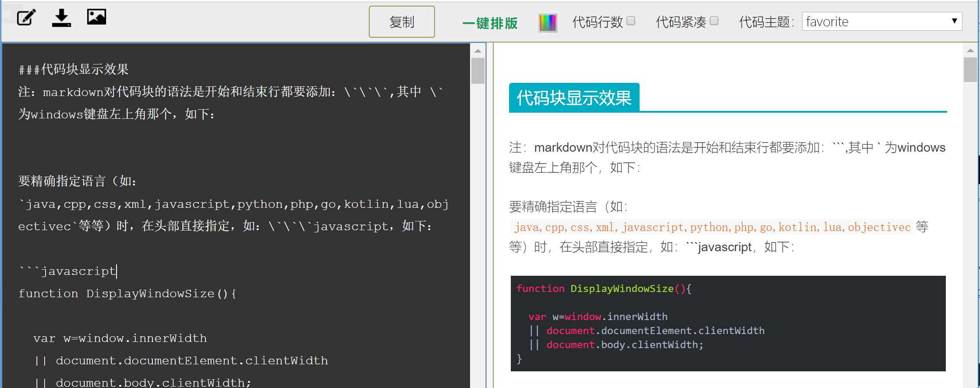This screenshot has width=980, height=388.
Task: Click the ```javascript line in editor
Action: 67,271
